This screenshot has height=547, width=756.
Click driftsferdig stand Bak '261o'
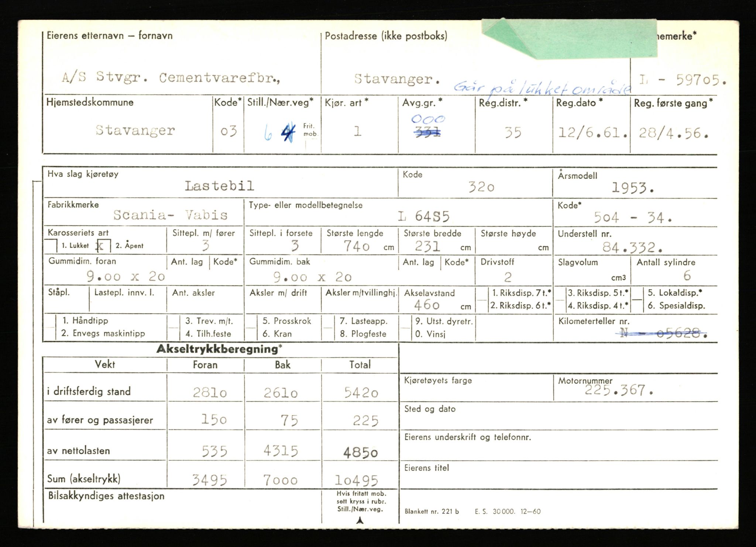281,393
